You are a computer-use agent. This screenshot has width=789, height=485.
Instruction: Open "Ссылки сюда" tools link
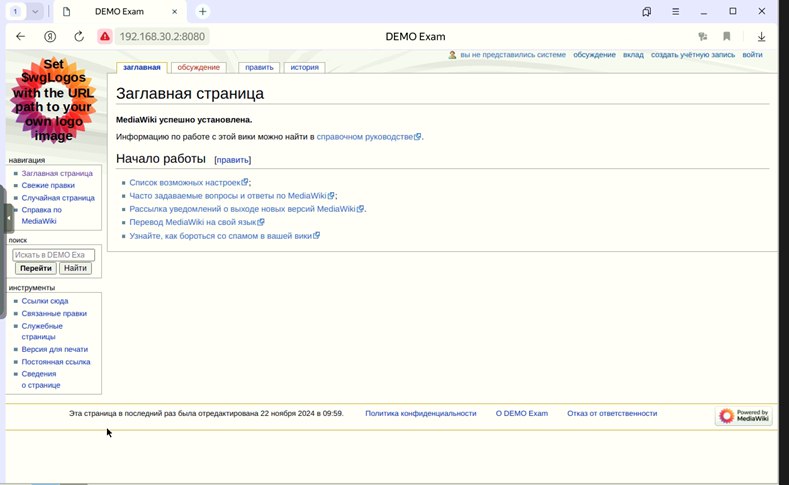tap(44, 301)
